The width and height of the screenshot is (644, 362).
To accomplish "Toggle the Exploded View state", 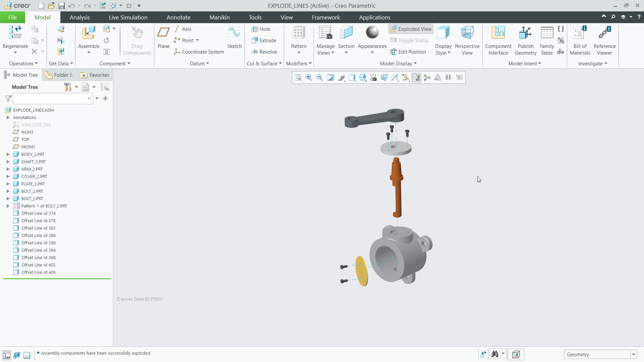I will pyautogui.click(x=411, y=29).
